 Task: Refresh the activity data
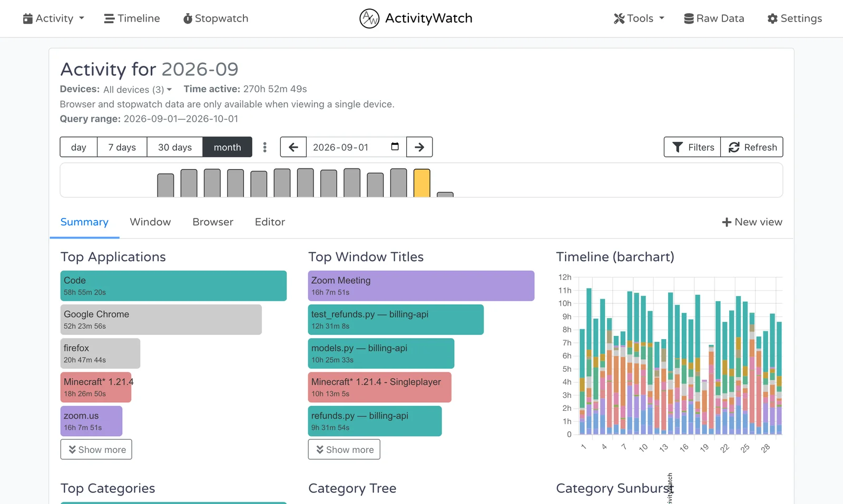click(752, 147)
